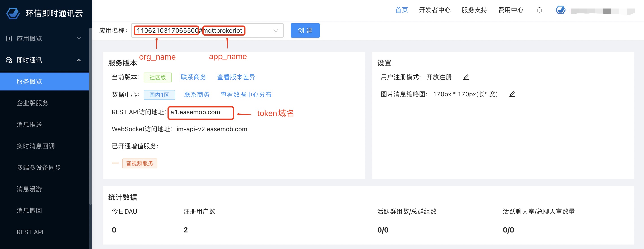Open the 应用名称 dropdown arrow
The image size is (644, 249).
pos(276,31)
